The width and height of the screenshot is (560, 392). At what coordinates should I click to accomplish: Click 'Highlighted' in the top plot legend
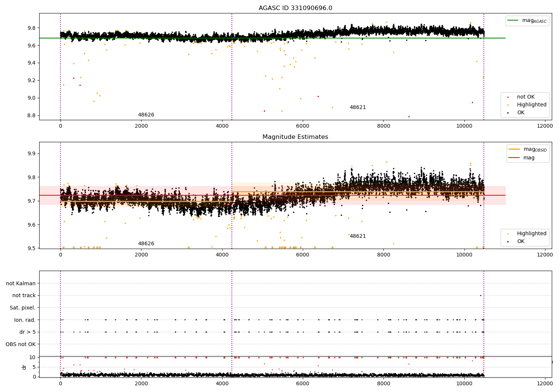click(532, 105)
